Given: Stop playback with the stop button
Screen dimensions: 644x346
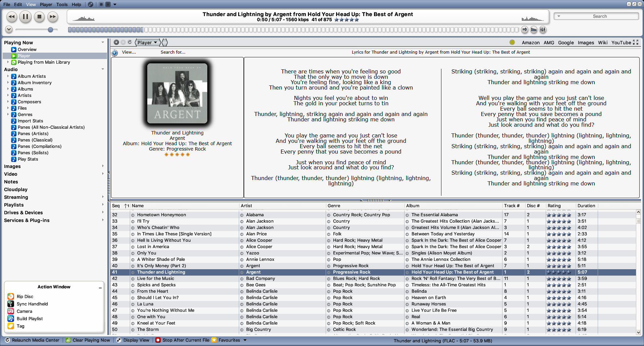Looking at the screenshot, I should [x=39, y=16].
